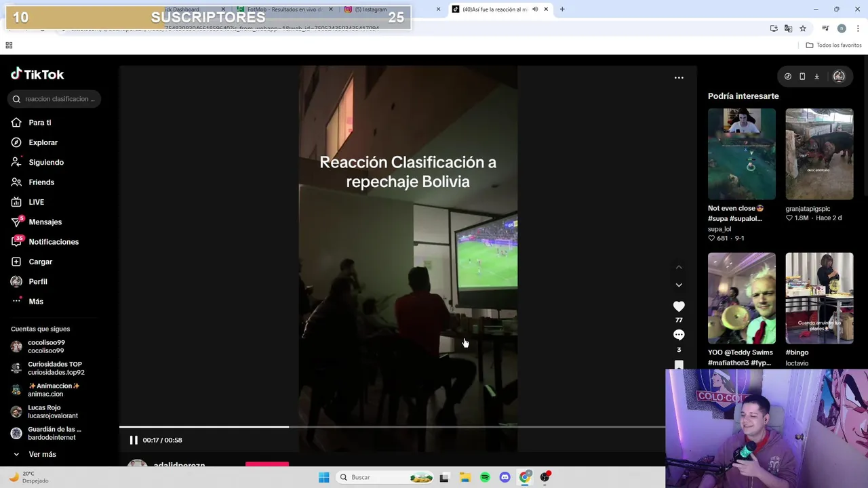The image size is (868, 488).
Task: Open the Chrome profile avatar
Action: coord(842,28)
